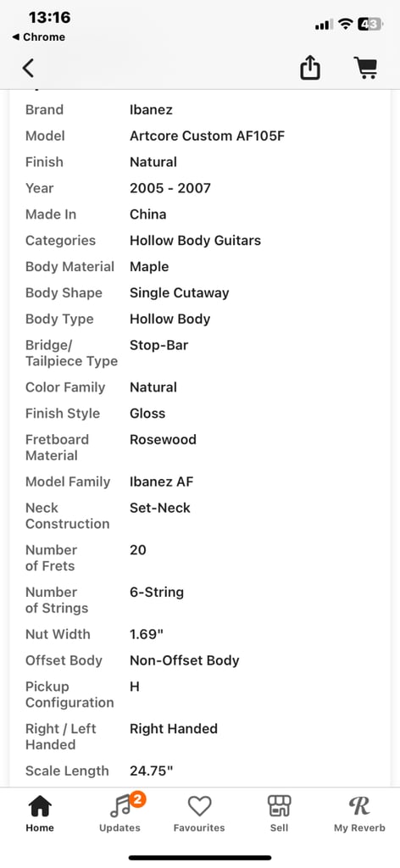
Task: Open the shopping cart
Action: tap(365, 69)
